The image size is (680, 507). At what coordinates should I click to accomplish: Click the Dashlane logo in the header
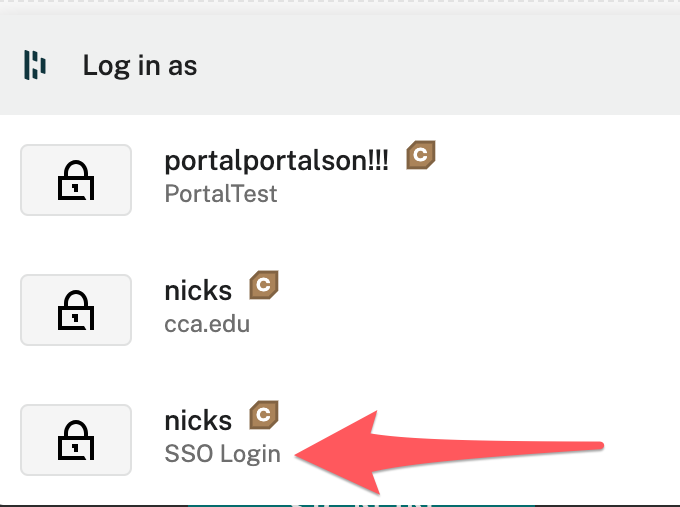(x=36, y=66)
